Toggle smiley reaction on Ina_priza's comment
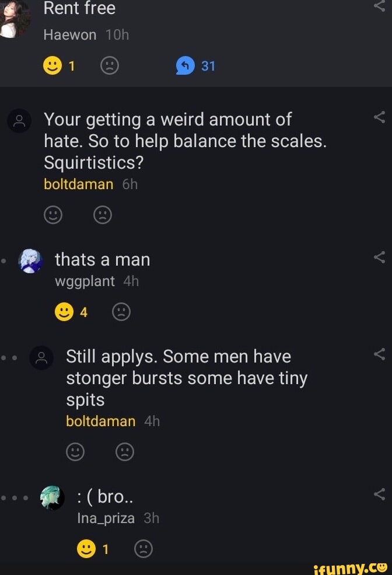The height and width of the screenshot is (575, 392). 86,548
